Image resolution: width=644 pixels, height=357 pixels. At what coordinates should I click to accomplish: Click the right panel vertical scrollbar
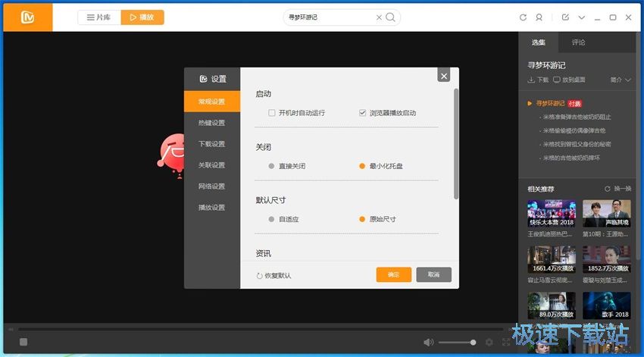[x=638, y=146]
